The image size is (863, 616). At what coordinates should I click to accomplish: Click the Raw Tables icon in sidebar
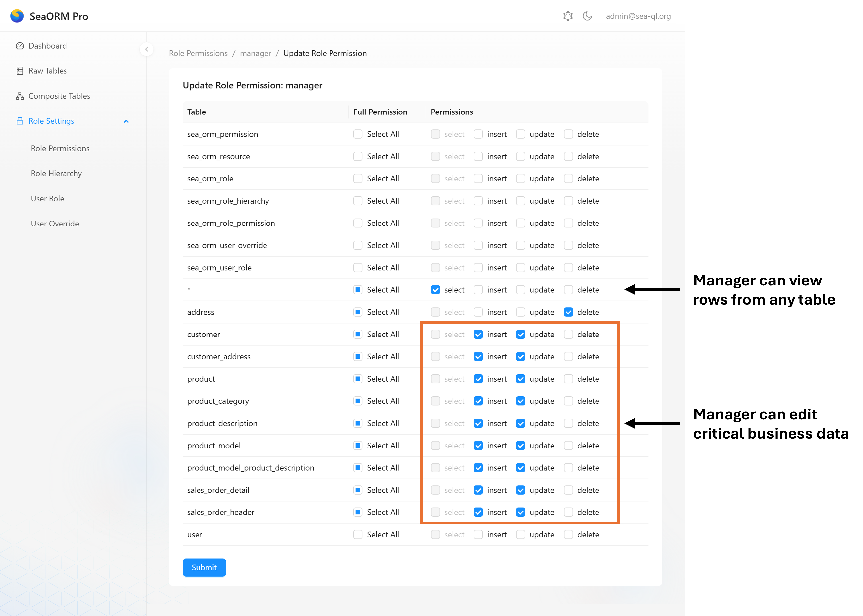(20, 71)
